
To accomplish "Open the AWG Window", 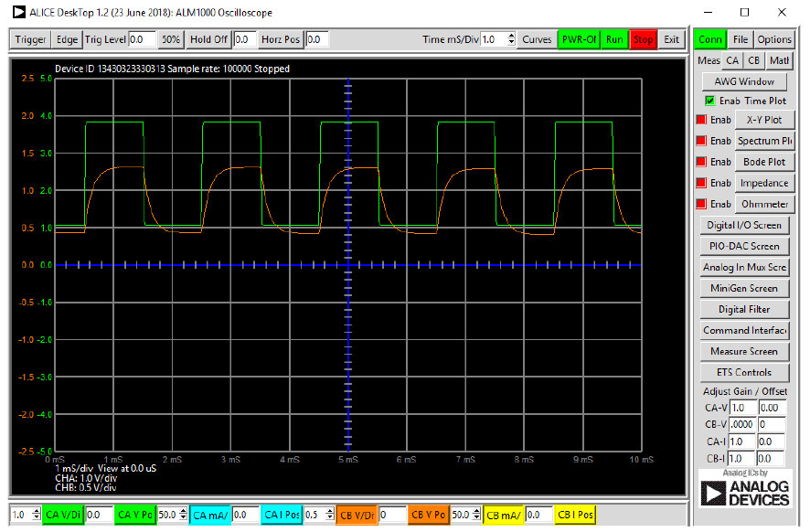I will pyautogui.click(x=744, y=81).
